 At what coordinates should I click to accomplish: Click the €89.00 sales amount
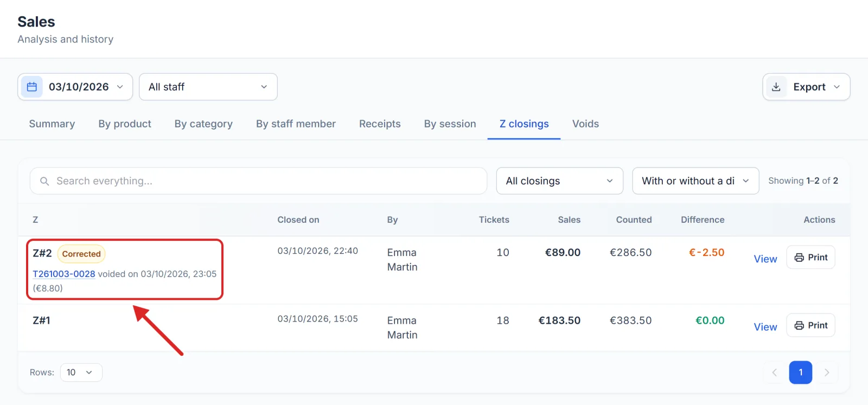click(563, 253)
